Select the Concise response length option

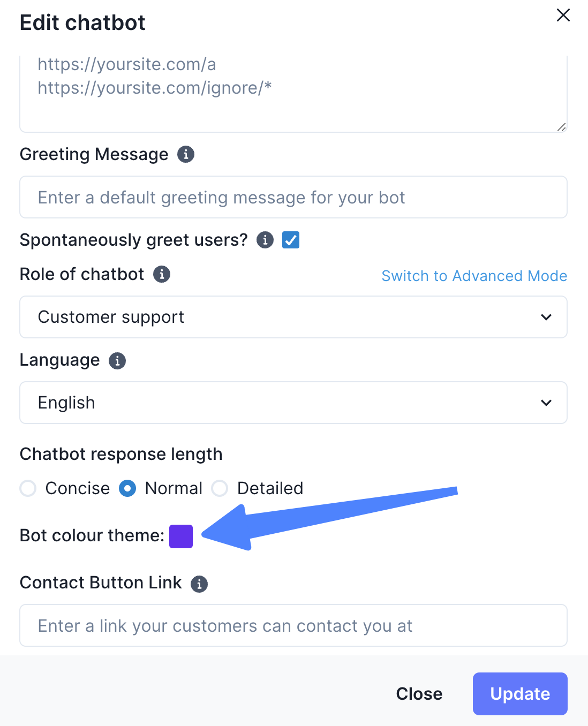point(28,488)
